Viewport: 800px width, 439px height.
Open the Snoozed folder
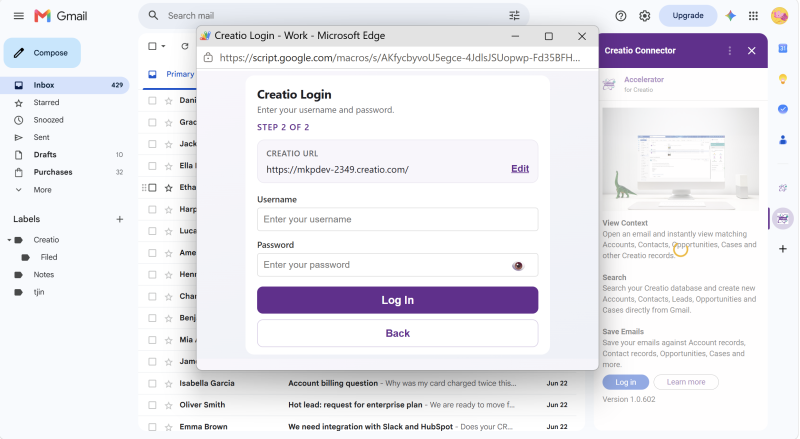click(x=48, y=120)
